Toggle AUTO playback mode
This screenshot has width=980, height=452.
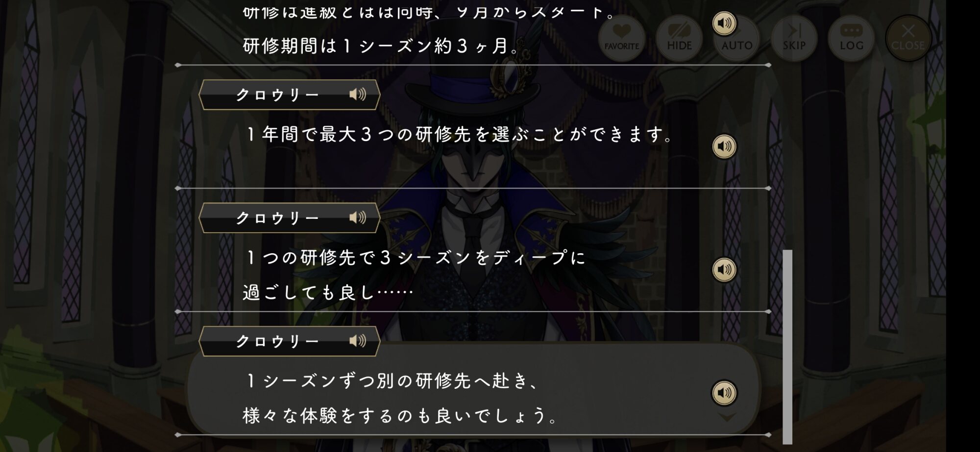point(737,38)
